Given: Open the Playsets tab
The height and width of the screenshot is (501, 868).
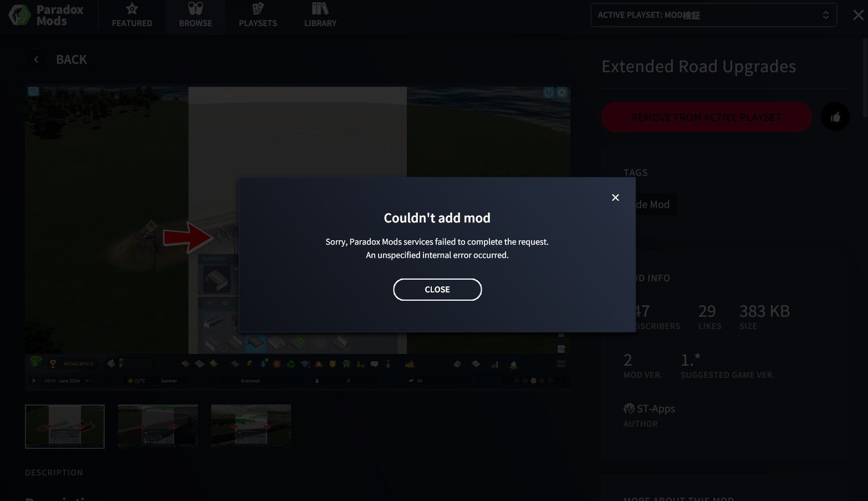Looking at the screenshot, I should pyautogui.click(x=258, y=16).
